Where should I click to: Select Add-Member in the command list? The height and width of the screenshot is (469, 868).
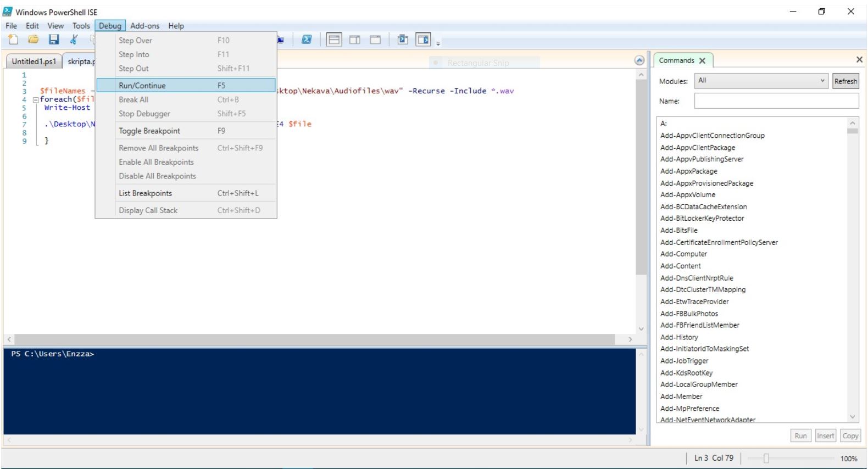(682, 397)
